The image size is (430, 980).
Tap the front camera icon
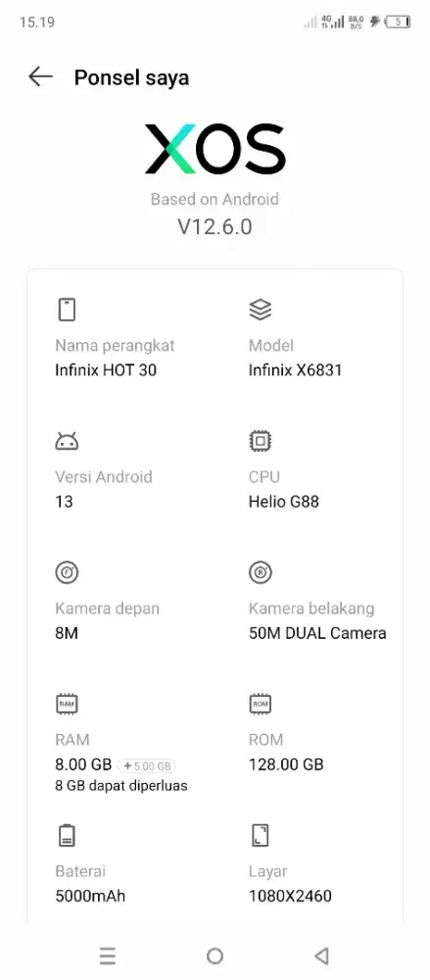67,572
